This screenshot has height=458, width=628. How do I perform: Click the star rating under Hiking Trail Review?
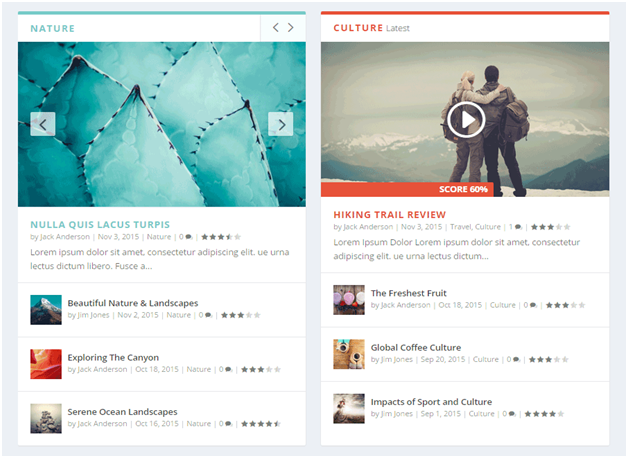click(550, 227)
